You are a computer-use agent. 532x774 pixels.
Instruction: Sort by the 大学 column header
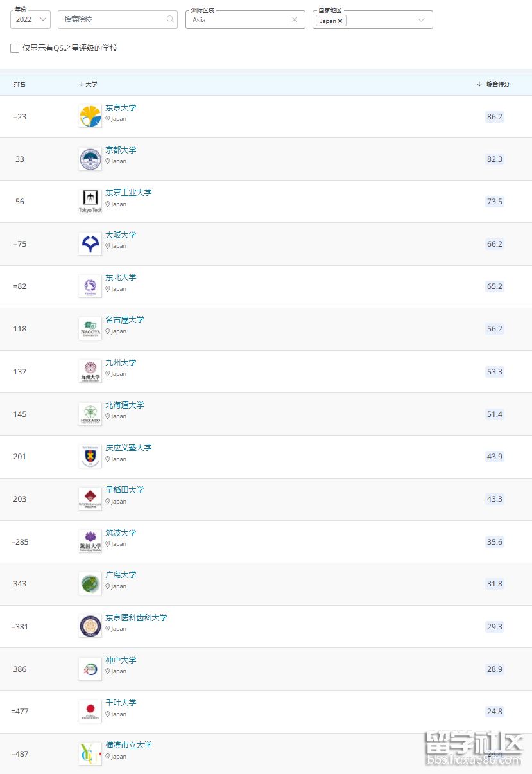click(x=89, y=84)
